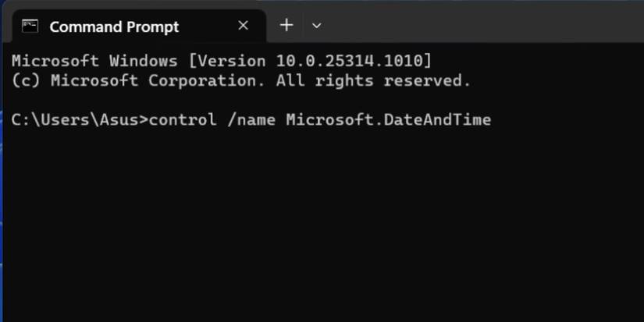
Task: Select the Command Prompt tab title
Action: pyautogui.click(x=114, y=27)
